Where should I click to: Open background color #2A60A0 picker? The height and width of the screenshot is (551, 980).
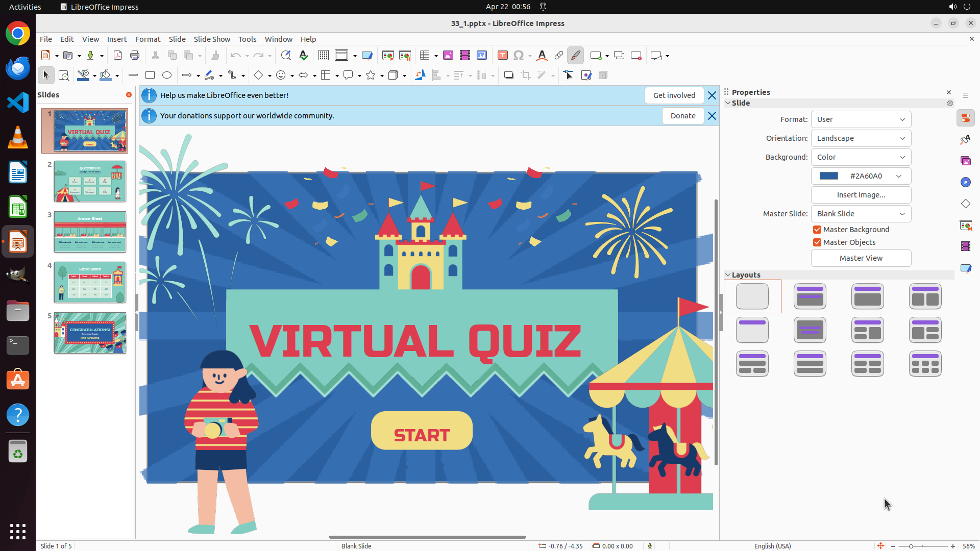click(861, 176)
